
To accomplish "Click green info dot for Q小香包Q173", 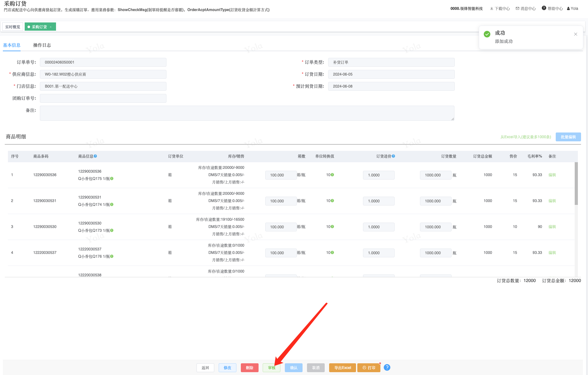I will pos(112,231).
